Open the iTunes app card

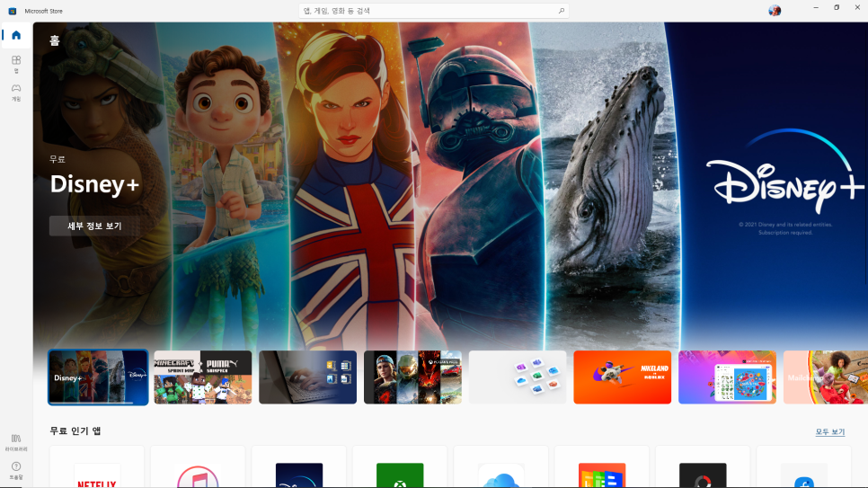(199, 467)
